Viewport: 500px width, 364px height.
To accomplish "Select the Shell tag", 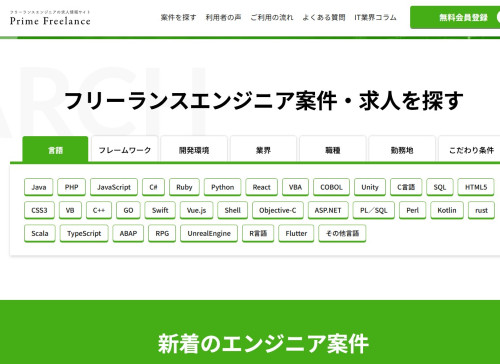I will coord(232,210).
